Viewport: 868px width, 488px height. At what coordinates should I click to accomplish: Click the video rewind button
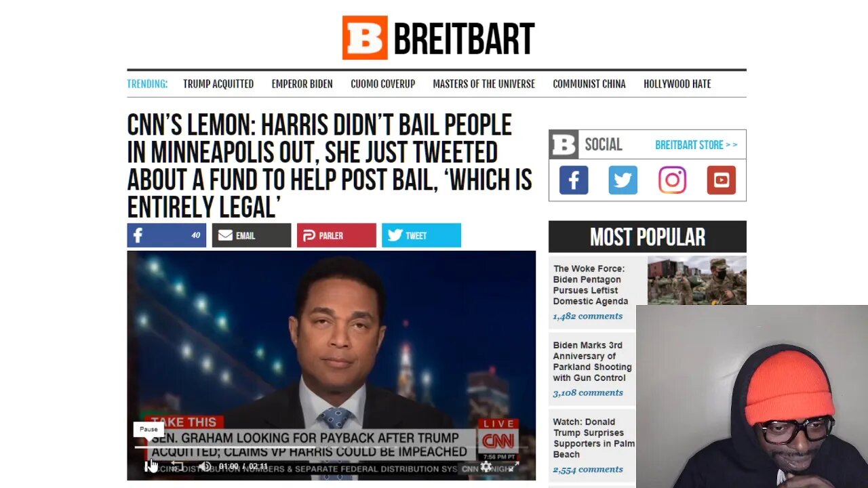[177, 466]
